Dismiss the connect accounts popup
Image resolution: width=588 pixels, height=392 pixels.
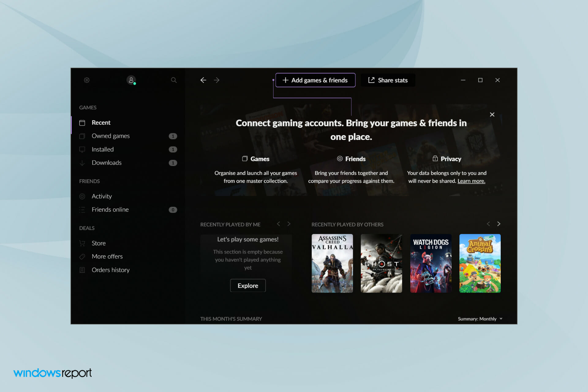(492, 114)
